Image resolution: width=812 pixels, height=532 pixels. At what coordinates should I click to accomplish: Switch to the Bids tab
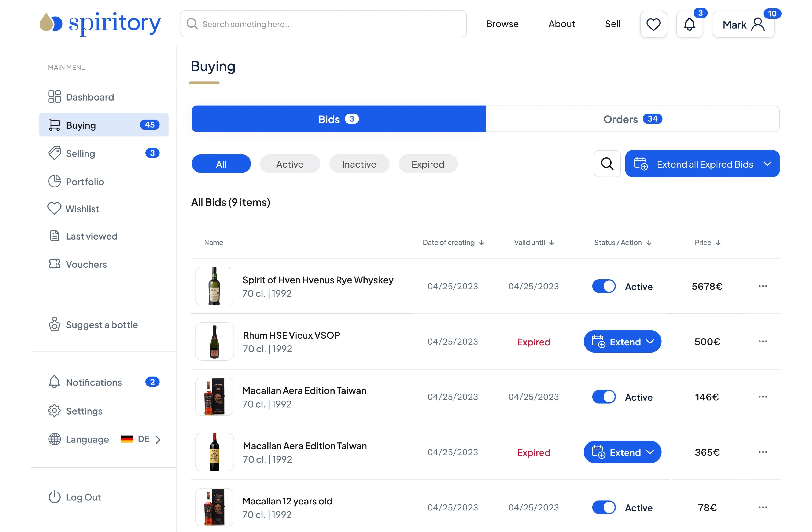pos(339,119)
